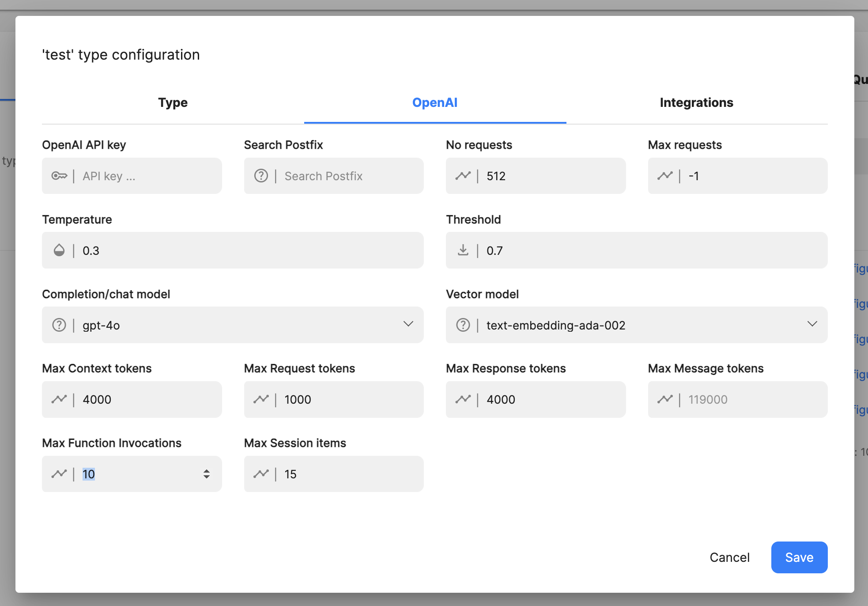
Task: Click the chart icon in Max Context tokens field
Action: [x=59, y=399]
